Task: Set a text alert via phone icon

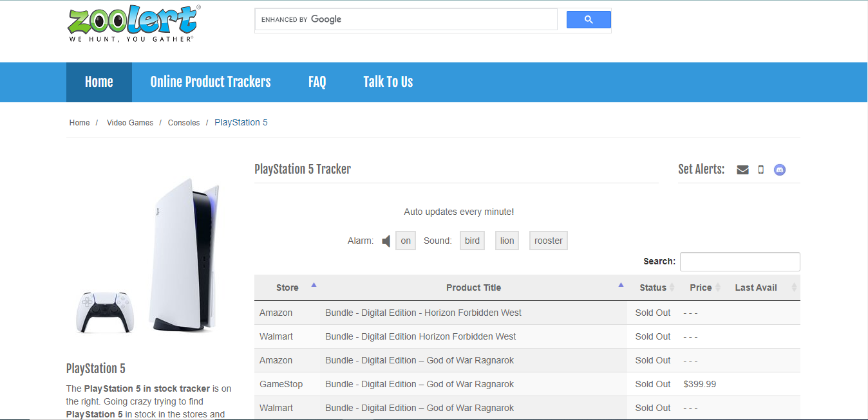Action: tap(761, 170)
